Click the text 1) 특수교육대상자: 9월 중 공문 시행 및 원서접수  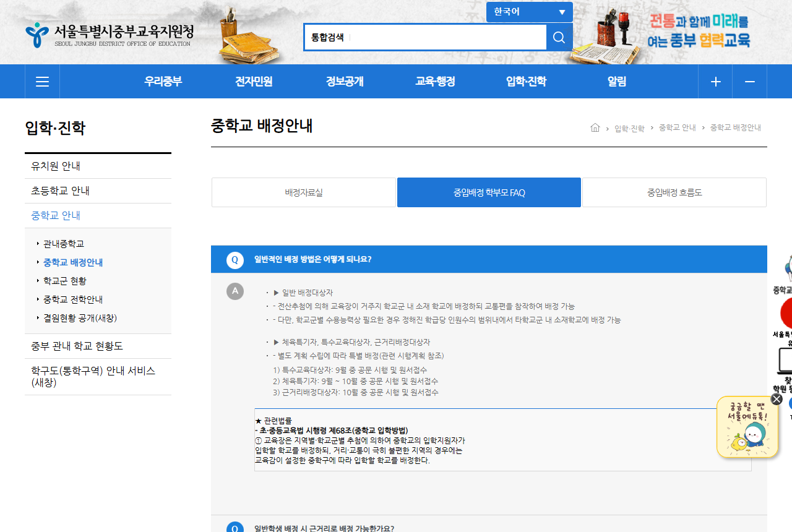pyautogui.click(x=350, y=370)
